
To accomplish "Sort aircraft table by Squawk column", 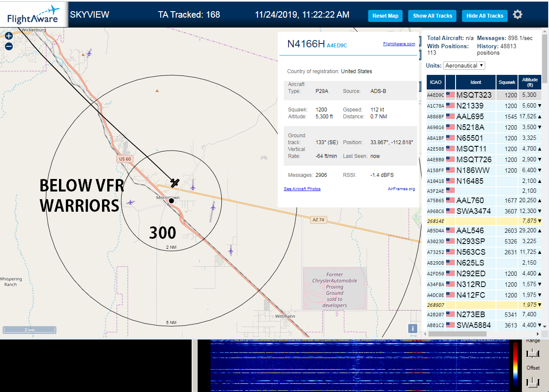I will (507, 82).
